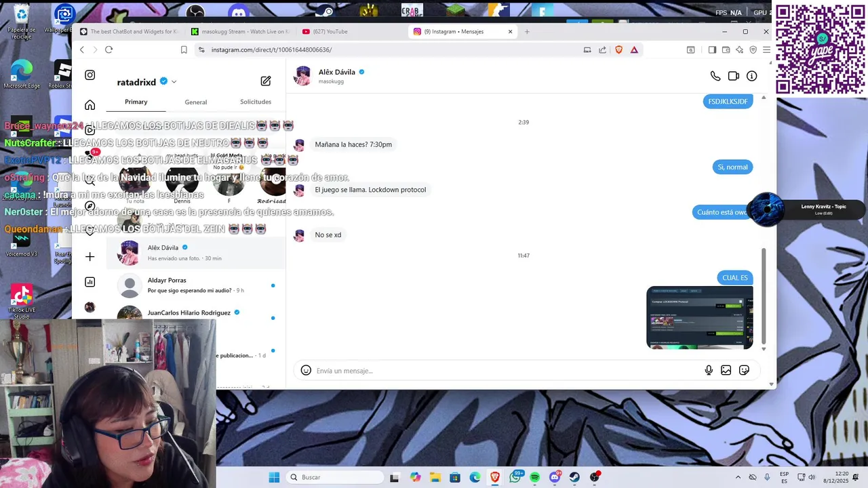Viewport: 868px width, 488px height.
Task: Open the Create plus icon
Action: click(x=90, y=257)
